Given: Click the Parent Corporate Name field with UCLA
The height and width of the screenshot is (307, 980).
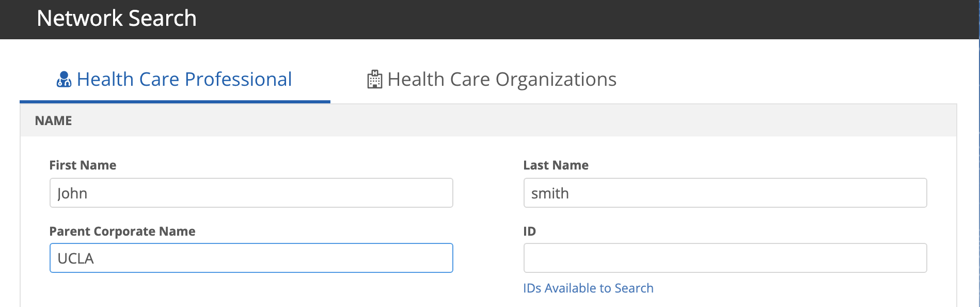Looking at the screenshot, I should (x=251, y=258).
